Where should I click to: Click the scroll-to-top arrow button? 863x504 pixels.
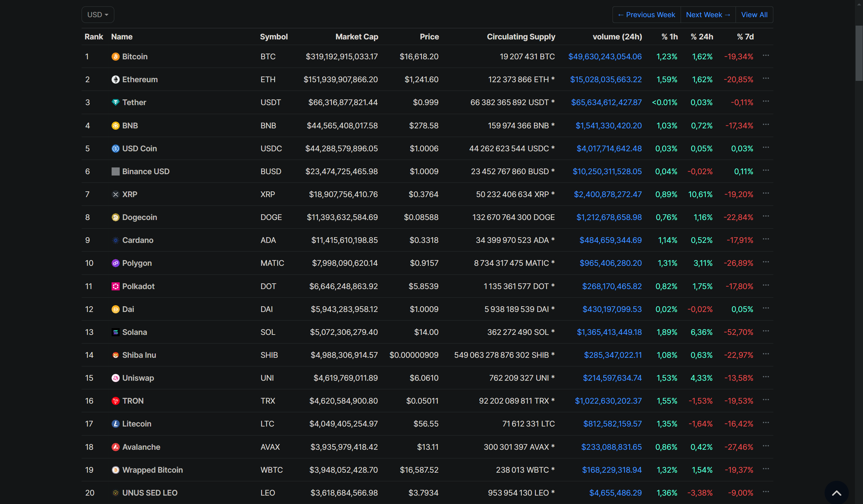(x=836, y=493)
